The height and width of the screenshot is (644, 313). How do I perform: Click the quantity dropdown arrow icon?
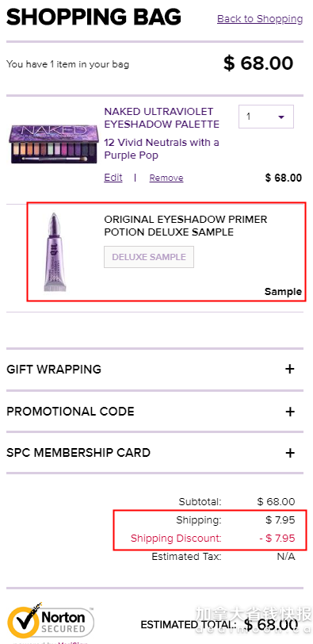click(x=281, y=117)
